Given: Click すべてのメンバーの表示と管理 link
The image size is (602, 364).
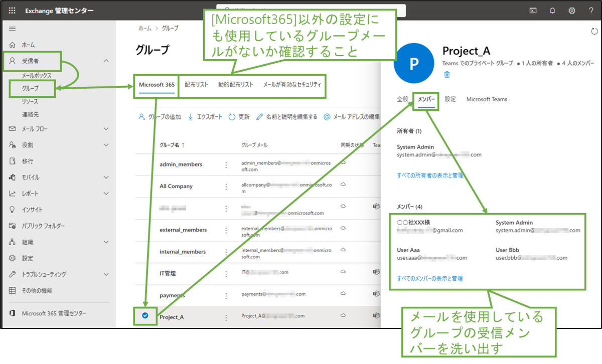Looking at the screenshot, I should point(430,278).
